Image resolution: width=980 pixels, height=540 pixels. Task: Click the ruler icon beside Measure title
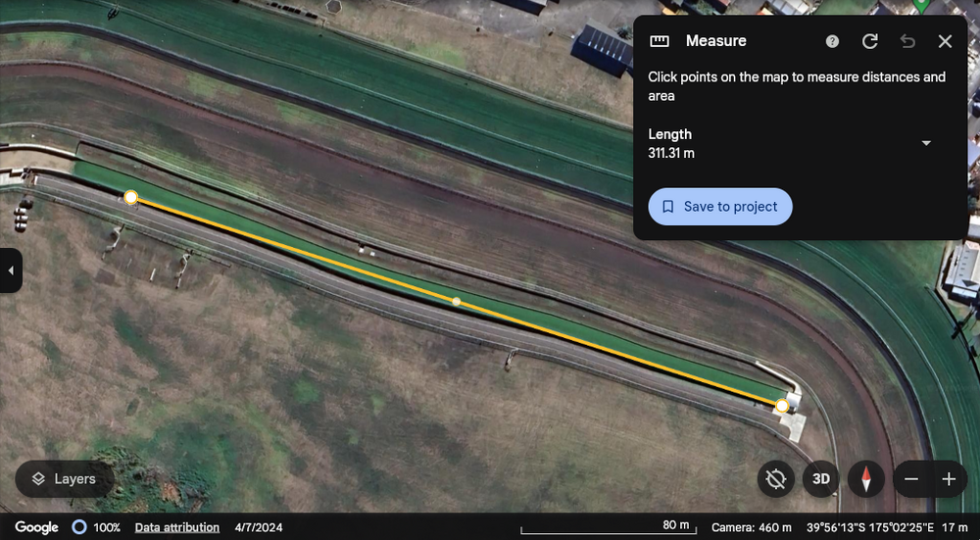660,41
